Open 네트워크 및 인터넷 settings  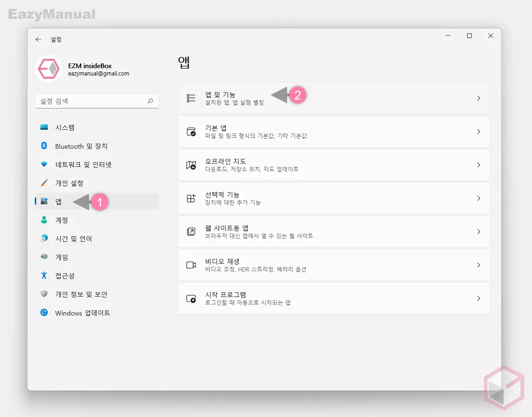(x=83, y=164)
